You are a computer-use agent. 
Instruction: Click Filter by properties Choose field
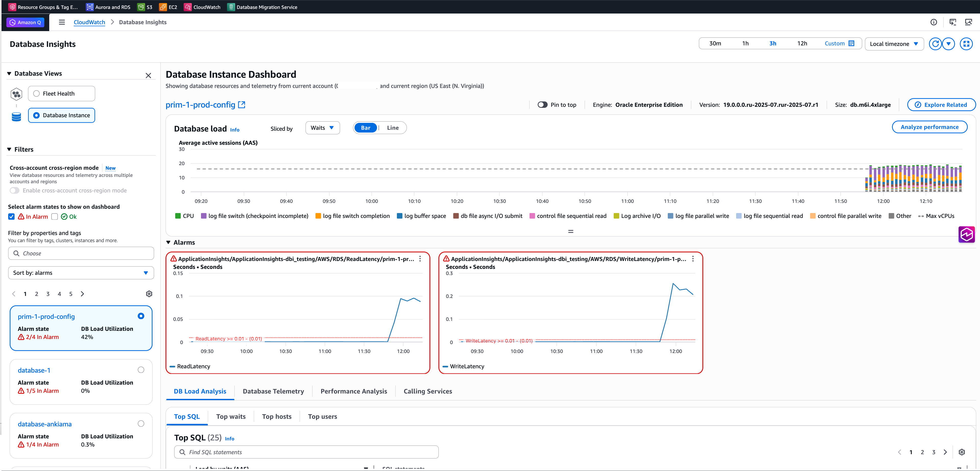tap(81, 253)
